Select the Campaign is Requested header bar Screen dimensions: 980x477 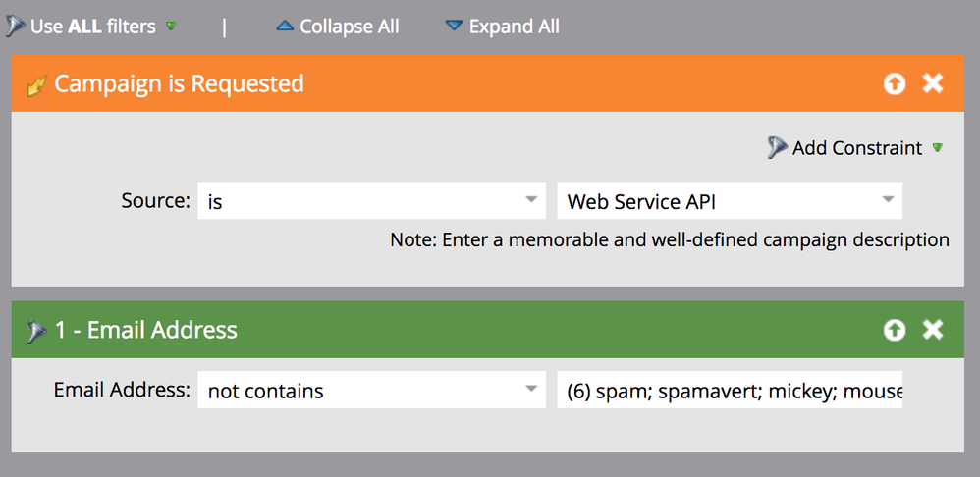coord(487,83)
